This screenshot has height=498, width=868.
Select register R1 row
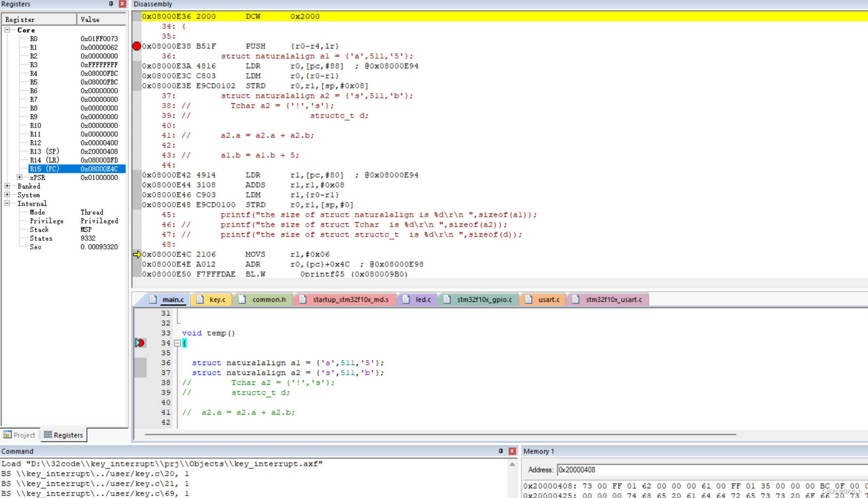click(64, 47)
